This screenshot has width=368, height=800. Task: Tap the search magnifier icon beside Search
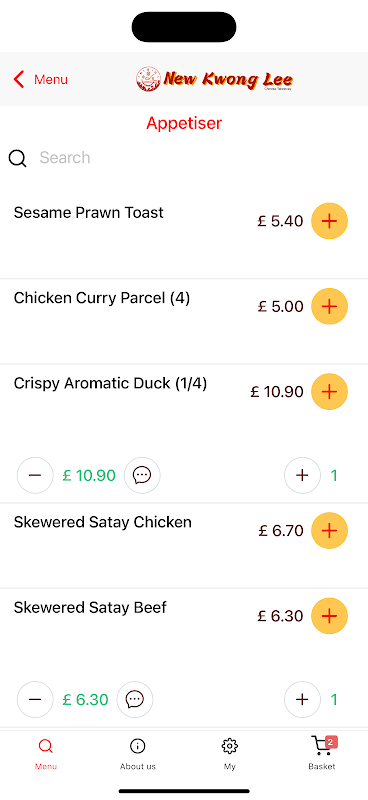click(17, 158)
